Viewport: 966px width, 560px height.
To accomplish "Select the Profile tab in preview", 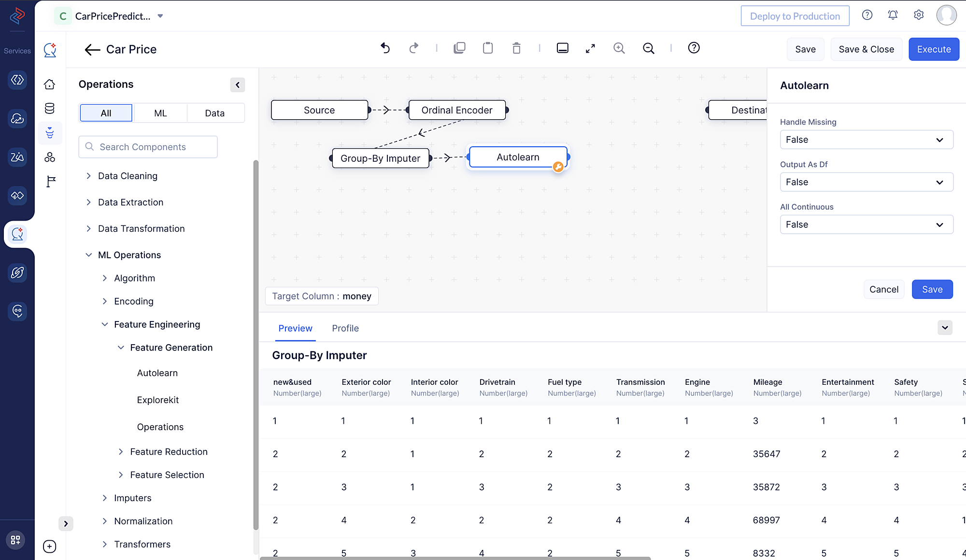I will tap(345, 328).
